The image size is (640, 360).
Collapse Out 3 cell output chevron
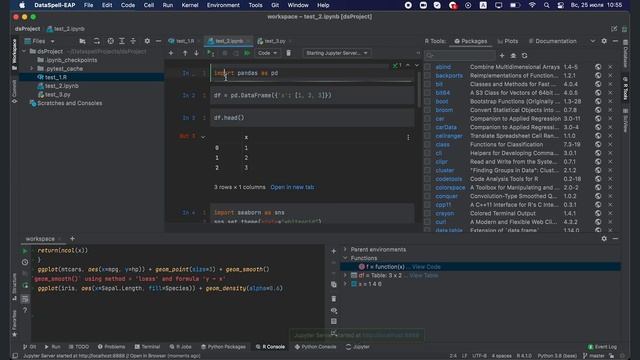(x=203, y=137)
